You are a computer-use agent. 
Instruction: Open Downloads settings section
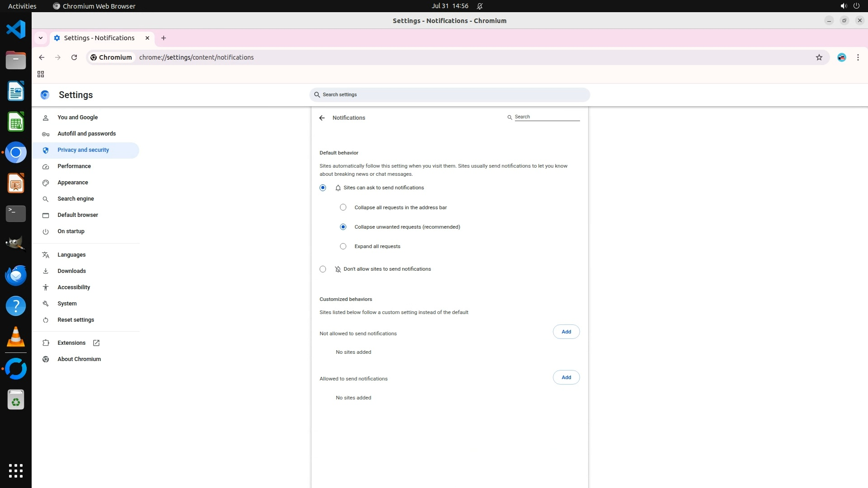point(71,271)
